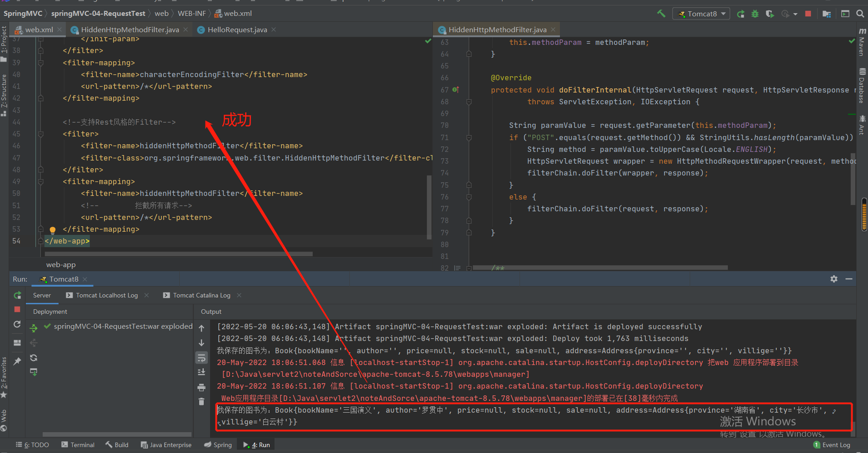This screenshot has width=868, height=453.
Task: Collapse the filter-mapping block at line 49
Action: (x=41, y=181)
